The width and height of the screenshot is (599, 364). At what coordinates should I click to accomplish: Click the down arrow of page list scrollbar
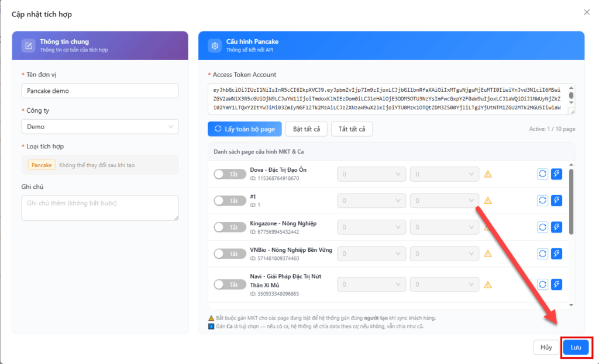coord(571,305)
